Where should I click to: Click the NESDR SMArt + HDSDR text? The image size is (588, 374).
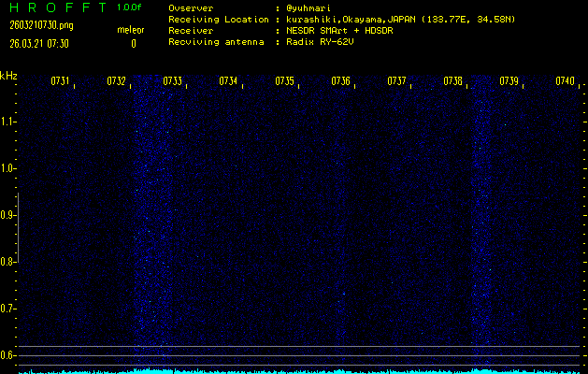339,31
